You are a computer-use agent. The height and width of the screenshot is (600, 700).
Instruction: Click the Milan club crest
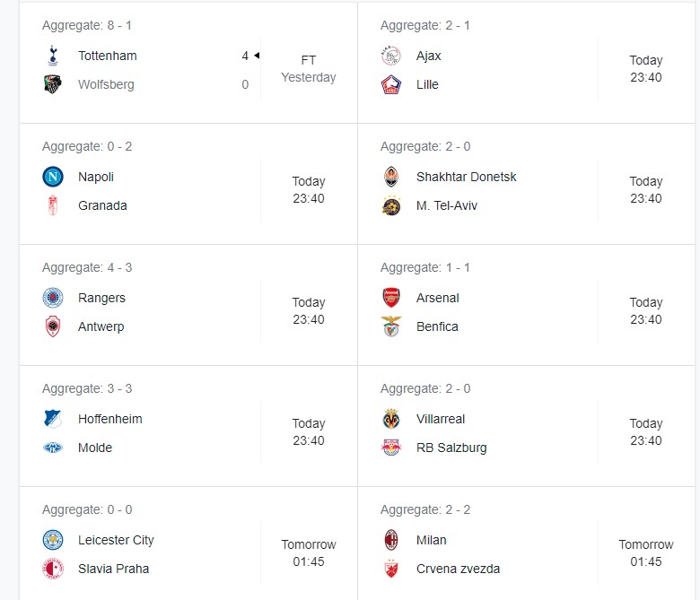pyautogui.click(x=391, y=540)
